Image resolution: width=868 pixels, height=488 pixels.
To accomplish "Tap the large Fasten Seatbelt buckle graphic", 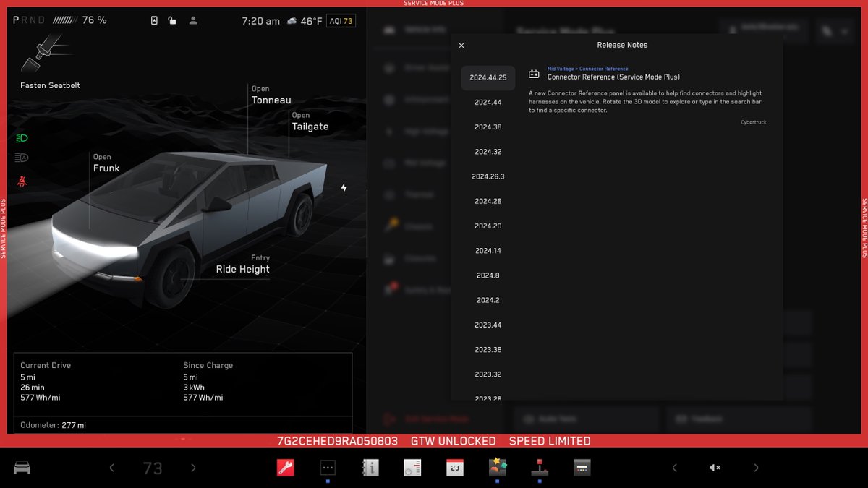I will click(45, 53).
